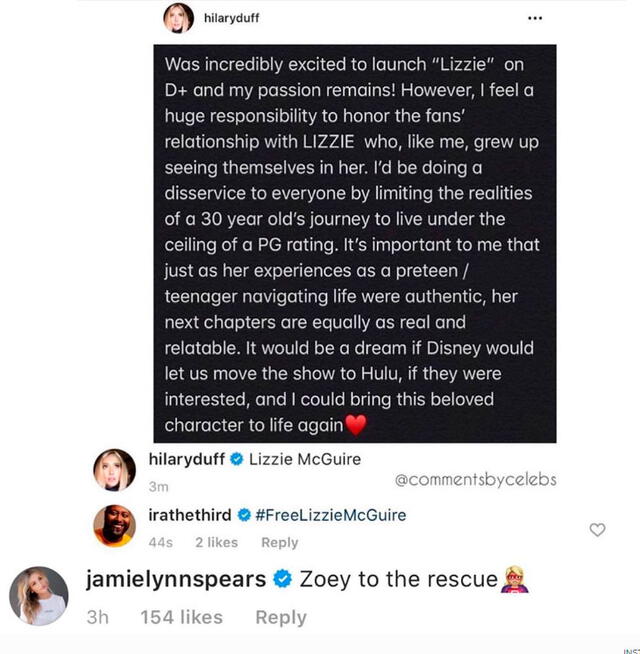
Task: Click irathethird's profile avatar
Action: pyautogui.click(x=114, y=524)
